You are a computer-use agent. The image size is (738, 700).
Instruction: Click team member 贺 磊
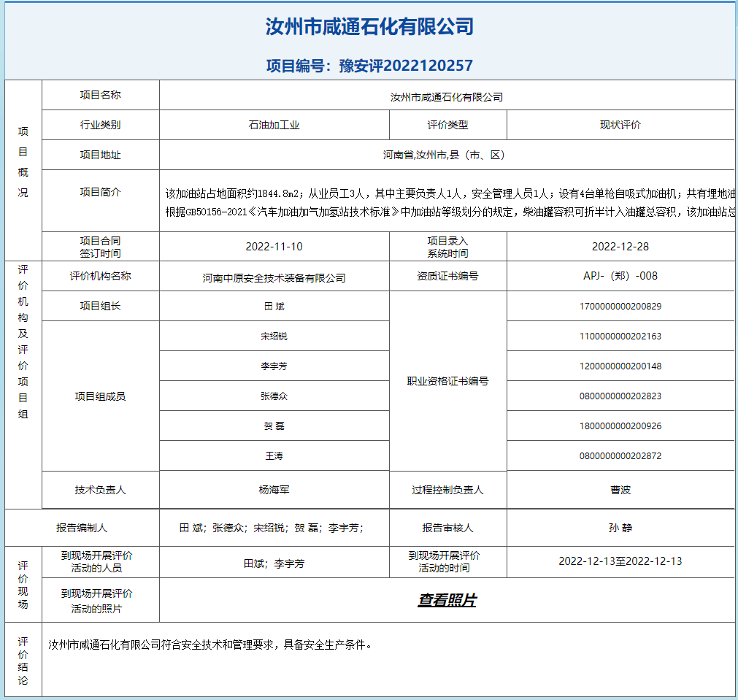274,426
